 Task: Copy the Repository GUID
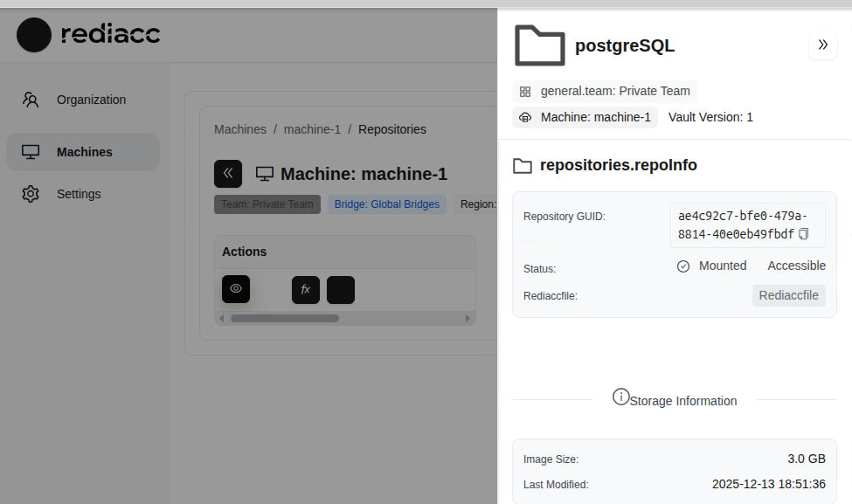click(x=804, y=234)
